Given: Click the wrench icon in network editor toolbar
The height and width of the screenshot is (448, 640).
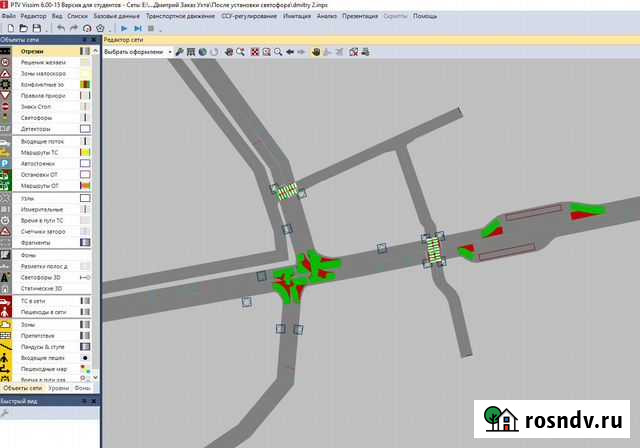Looking at the screenshot, I should click(x=179, y=51).
